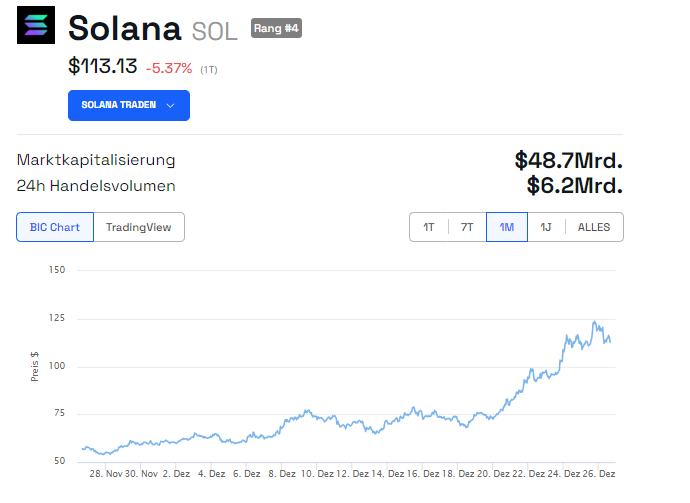Click the $48.7Mrd. market cap value
The height and width of the screenshot is (503, 690).
pyautogui.click(x=568, y=160)
